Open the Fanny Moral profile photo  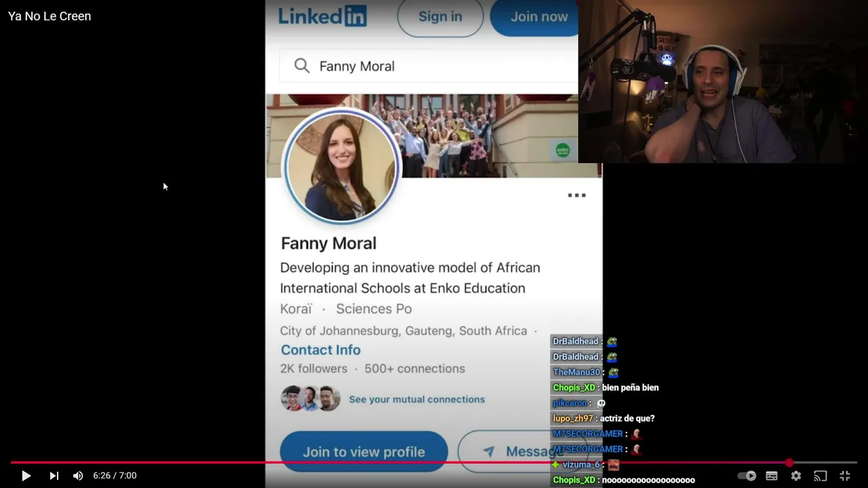point(341,165)
